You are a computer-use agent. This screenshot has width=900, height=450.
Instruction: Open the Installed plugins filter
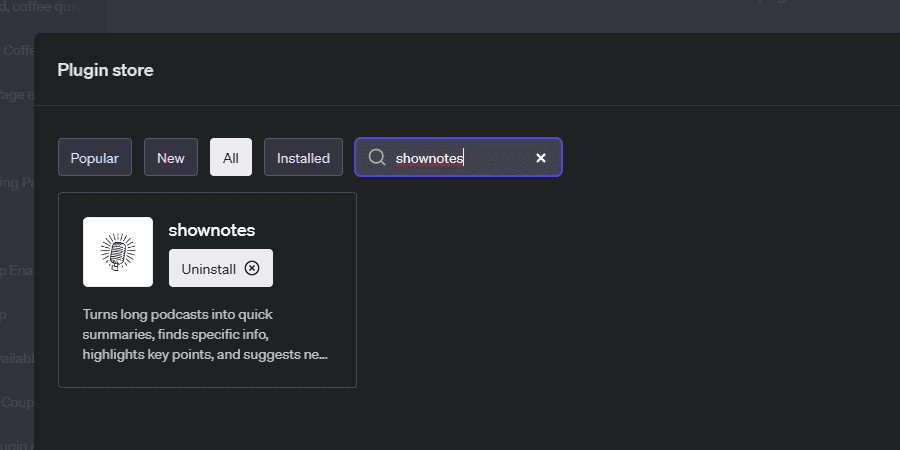[x=303, y=157]
